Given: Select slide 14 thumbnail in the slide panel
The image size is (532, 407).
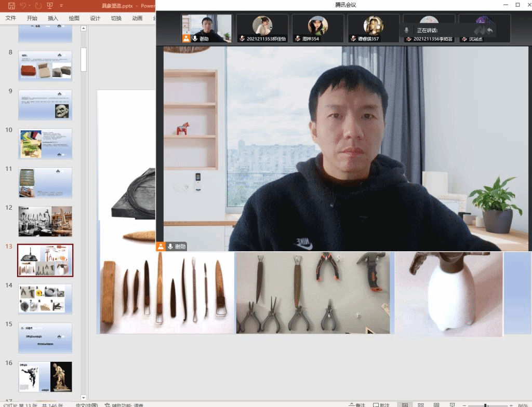Looking at the screenshot, I should click(45, 299).
